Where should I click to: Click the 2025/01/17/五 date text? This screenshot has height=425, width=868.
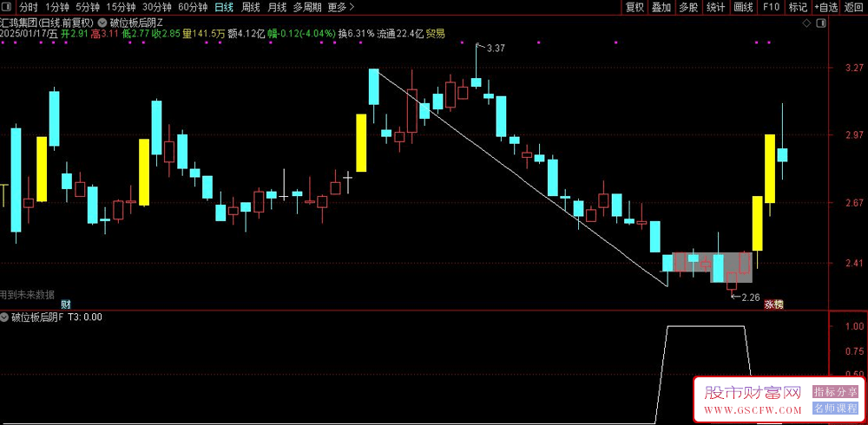click(29, 34)
